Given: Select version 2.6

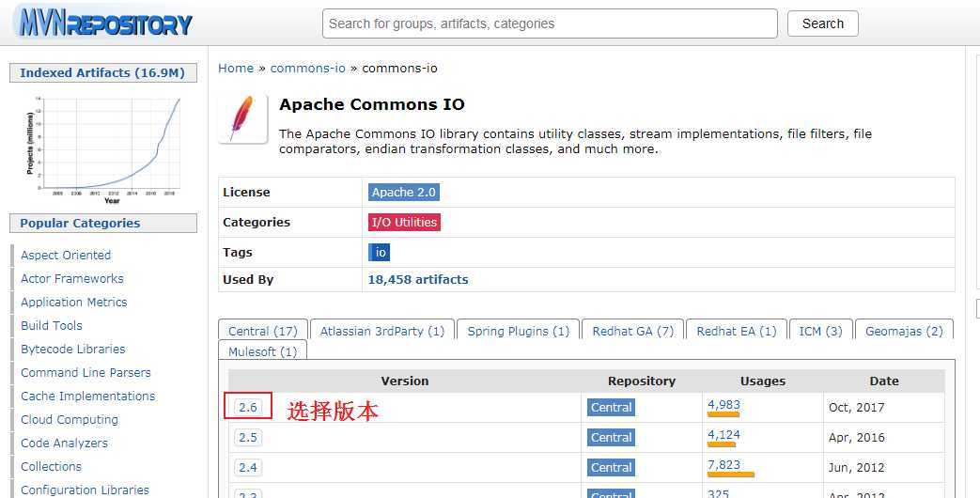Looking at the screenshot, I should 248,408.
